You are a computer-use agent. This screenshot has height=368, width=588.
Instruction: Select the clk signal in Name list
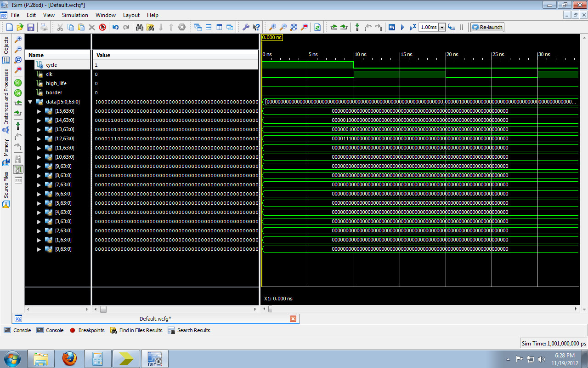[49, 74]
